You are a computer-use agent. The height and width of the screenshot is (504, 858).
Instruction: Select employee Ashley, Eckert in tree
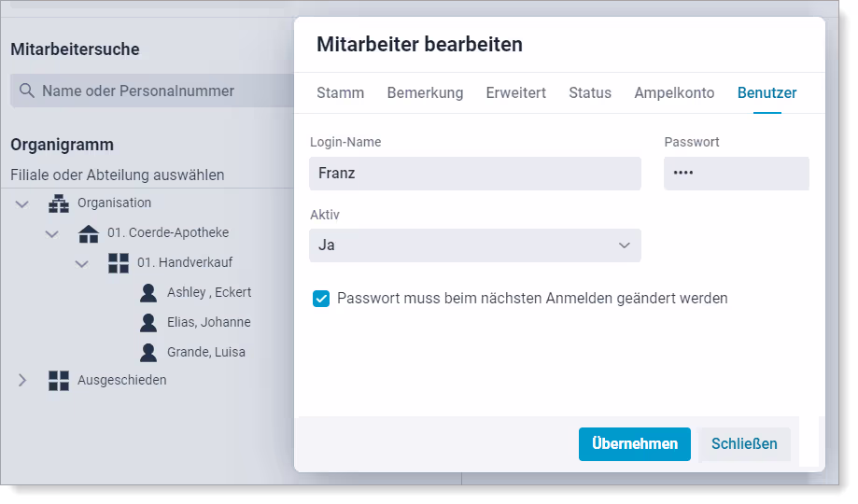click(209, 292)
